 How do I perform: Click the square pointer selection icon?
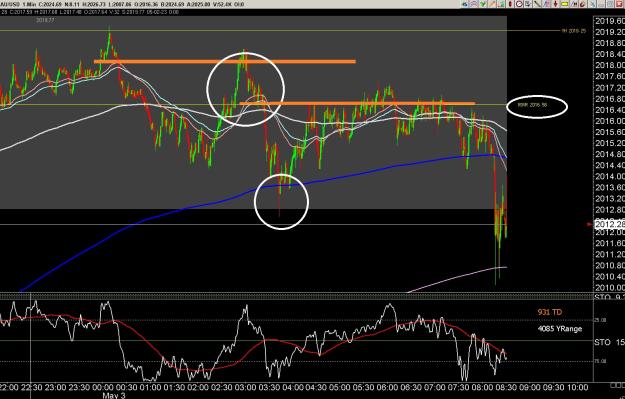[x=528, y=4]
